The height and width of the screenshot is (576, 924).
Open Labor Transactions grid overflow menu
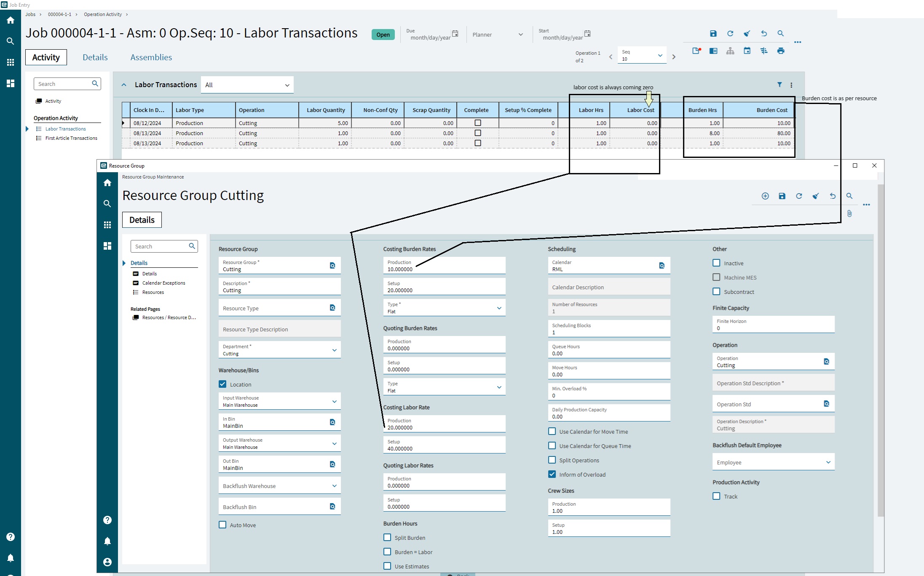click(x=791, y=85)
